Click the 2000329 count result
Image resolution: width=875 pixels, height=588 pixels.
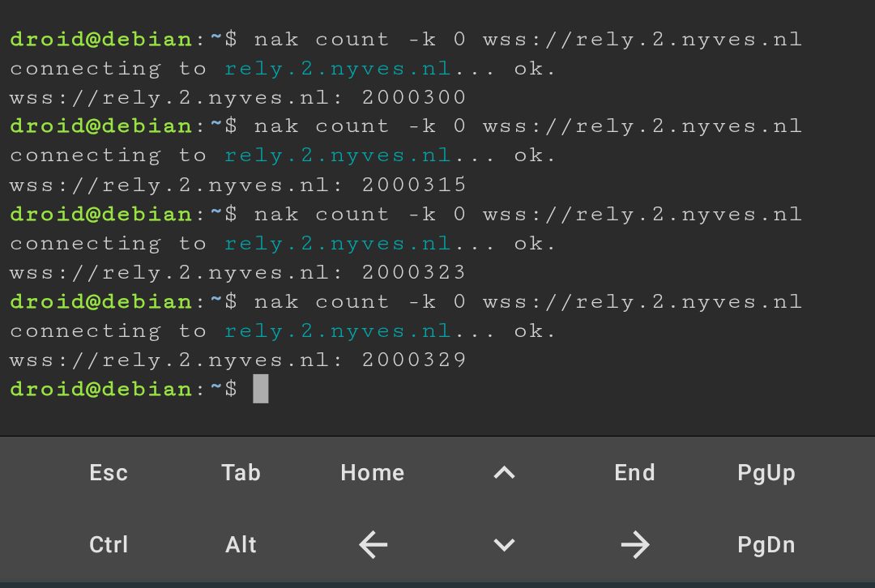tap(413, 360)
